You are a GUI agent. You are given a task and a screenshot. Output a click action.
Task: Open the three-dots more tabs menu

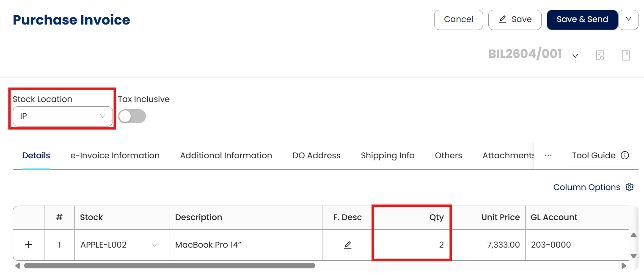[x=548, y=155]
